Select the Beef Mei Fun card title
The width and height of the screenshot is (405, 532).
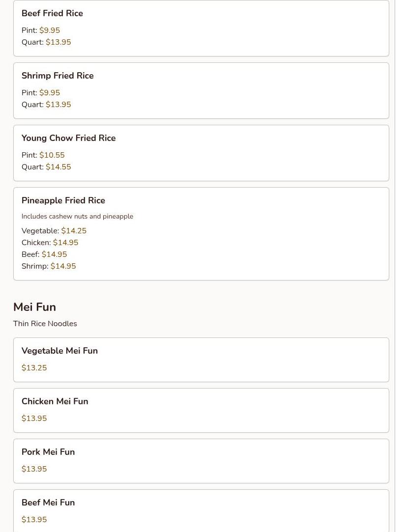click(48, 503)
